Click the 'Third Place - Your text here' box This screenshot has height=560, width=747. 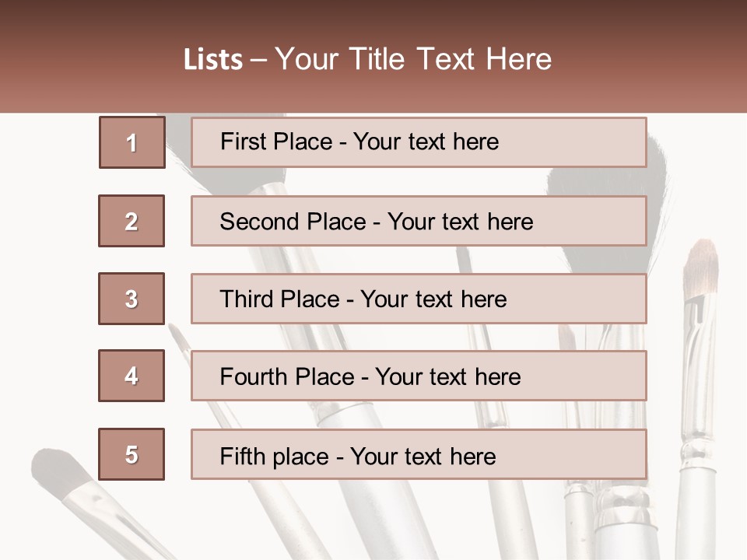coord(419,299)
